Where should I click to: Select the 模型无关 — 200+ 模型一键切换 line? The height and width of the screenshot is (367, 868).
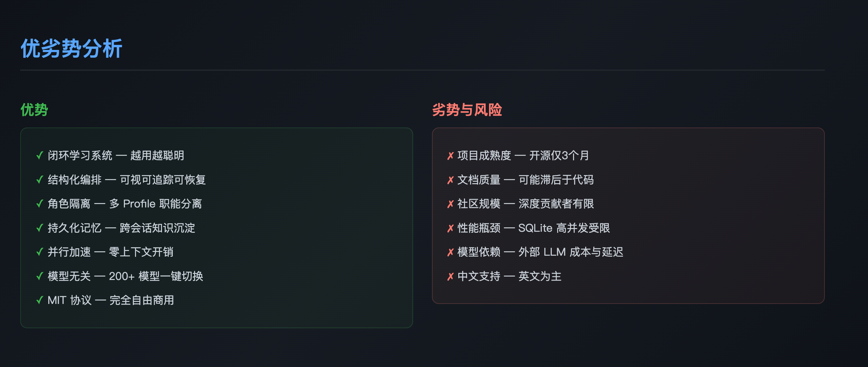click(x=125, y=276)
